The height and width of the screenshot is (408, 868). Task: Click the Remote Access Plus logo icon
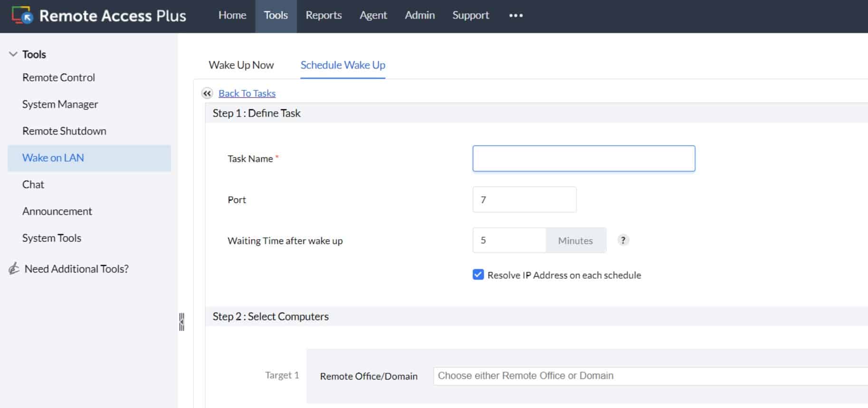click(22, 15)
